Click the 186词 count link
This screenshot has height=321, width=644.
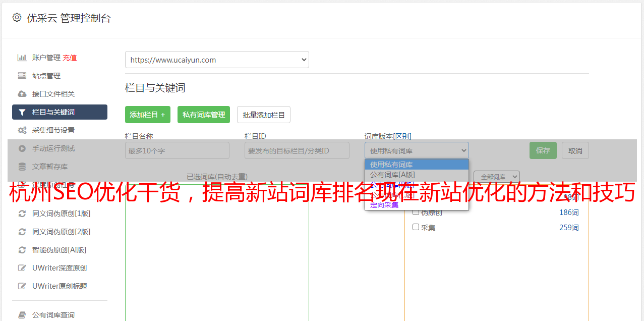[569, 212]
